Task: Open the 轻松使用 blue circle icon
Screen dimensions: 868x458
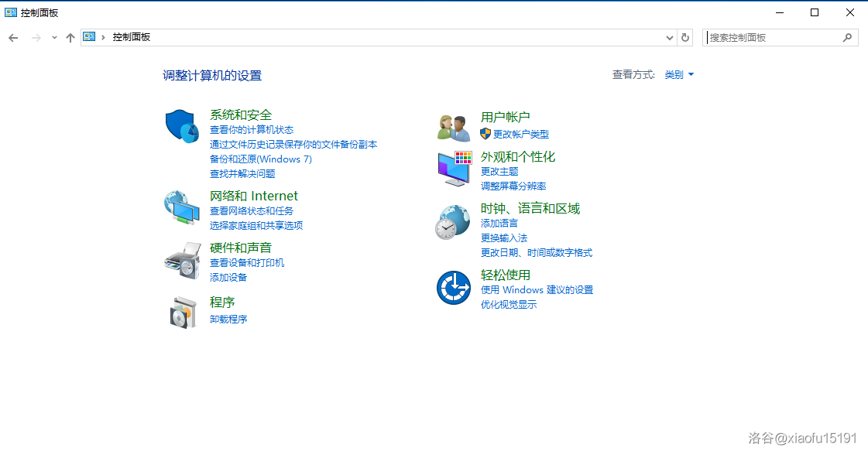Action: coord(454,288)
